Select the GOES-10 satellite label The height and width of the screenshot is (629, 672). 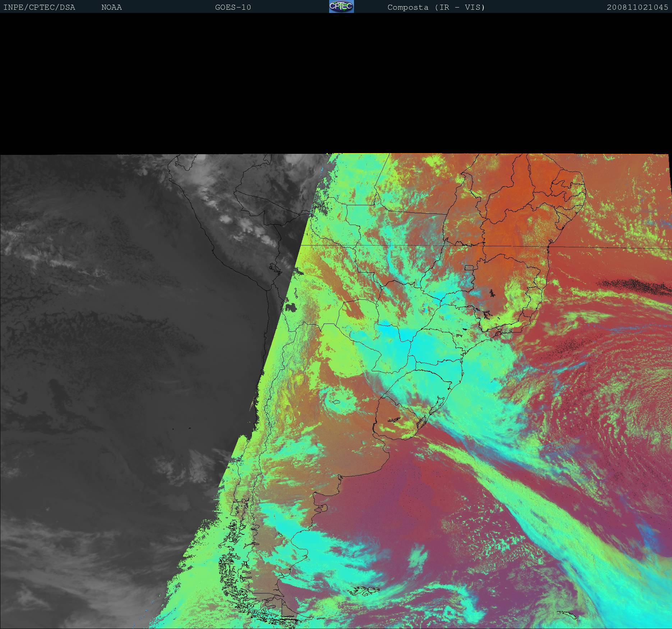click(x=233, y=7)
